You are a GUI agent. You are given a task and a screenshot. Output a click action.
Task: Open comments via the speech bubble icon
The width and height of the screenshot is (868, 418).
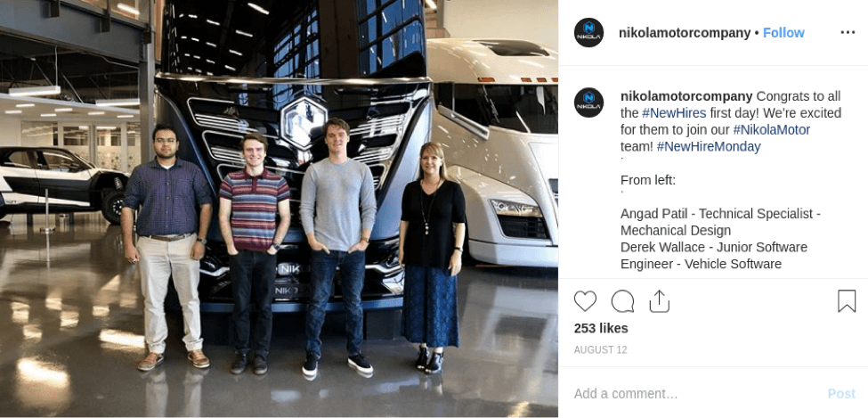pyautogui.click(x=622, y=301)
